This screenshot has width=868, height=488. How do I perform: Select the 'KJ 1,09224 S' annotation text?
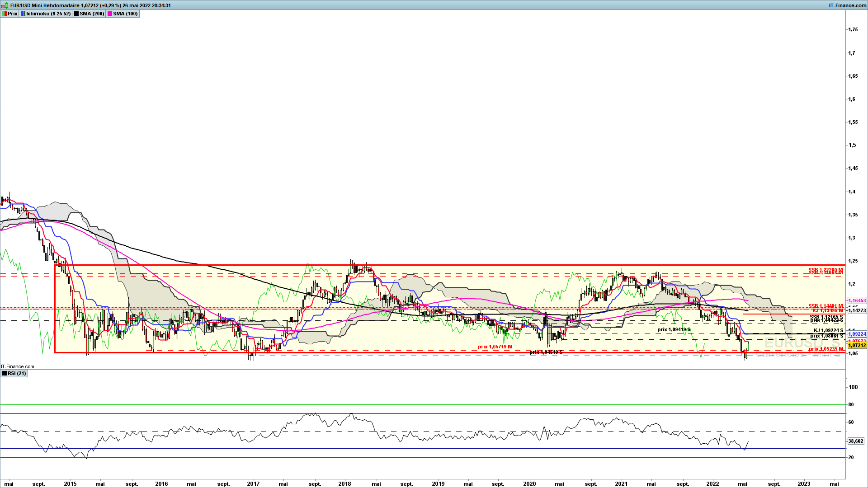[828, 331]
